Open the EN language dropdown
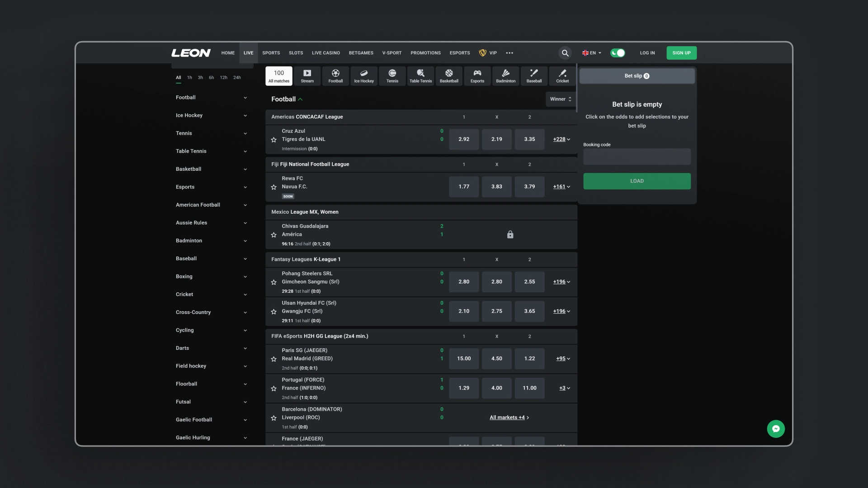Screen dimensions: 868x488 pos(592,53)
